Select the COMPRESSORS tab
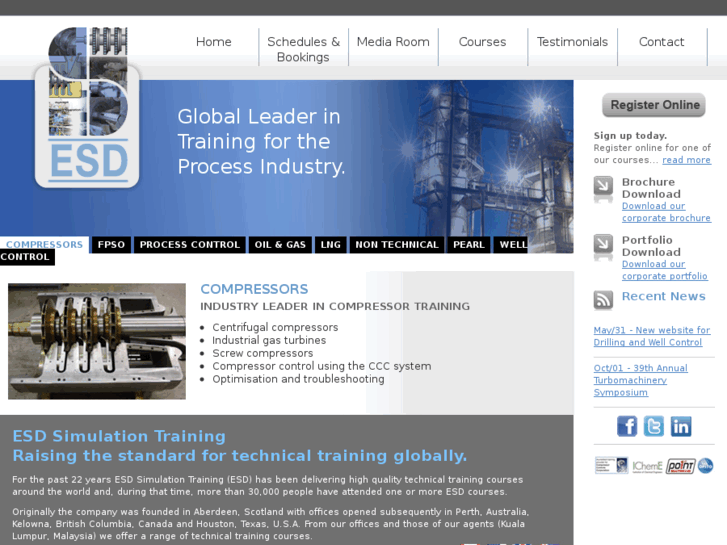Viewport: 727px width, 545px height. [45, 244]
